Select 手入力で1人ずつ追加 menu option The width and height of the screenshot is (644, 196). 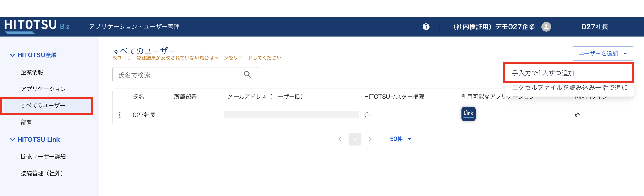[x=543, y=73]
